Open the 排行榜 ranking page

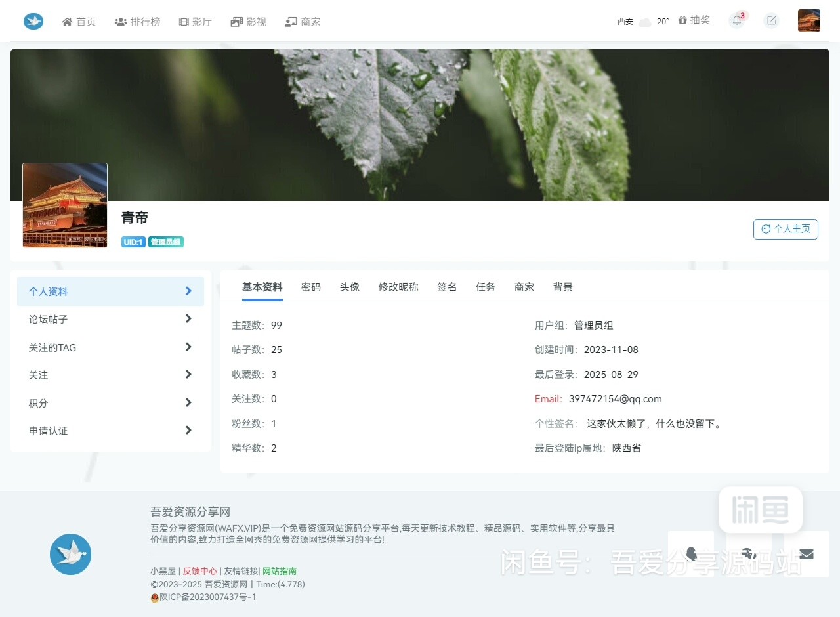coord(138,22)
